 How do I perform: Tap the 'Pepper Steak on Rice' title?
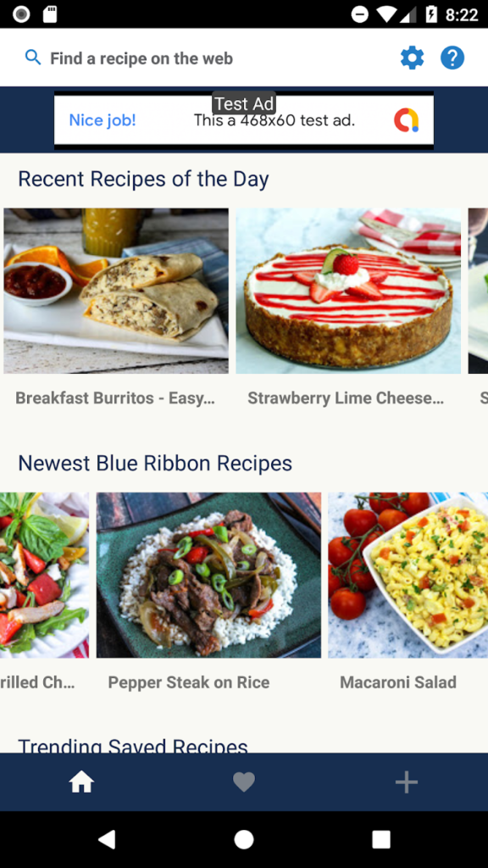pos(189,682)
